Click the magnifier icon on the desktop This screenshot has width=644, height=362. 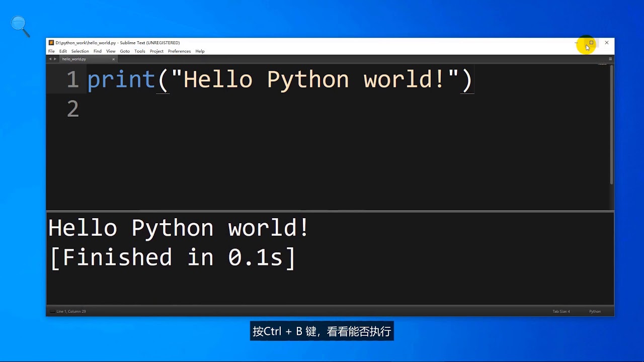tap(20, 26)
